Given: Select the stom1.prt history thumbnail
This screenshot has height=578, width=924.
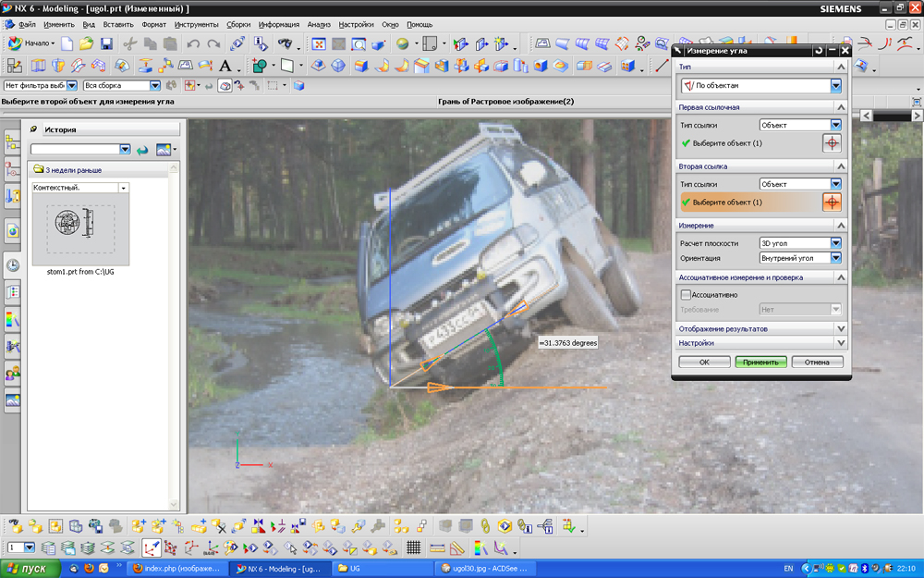Looking at the screenshot, I should tap(80, 229).
